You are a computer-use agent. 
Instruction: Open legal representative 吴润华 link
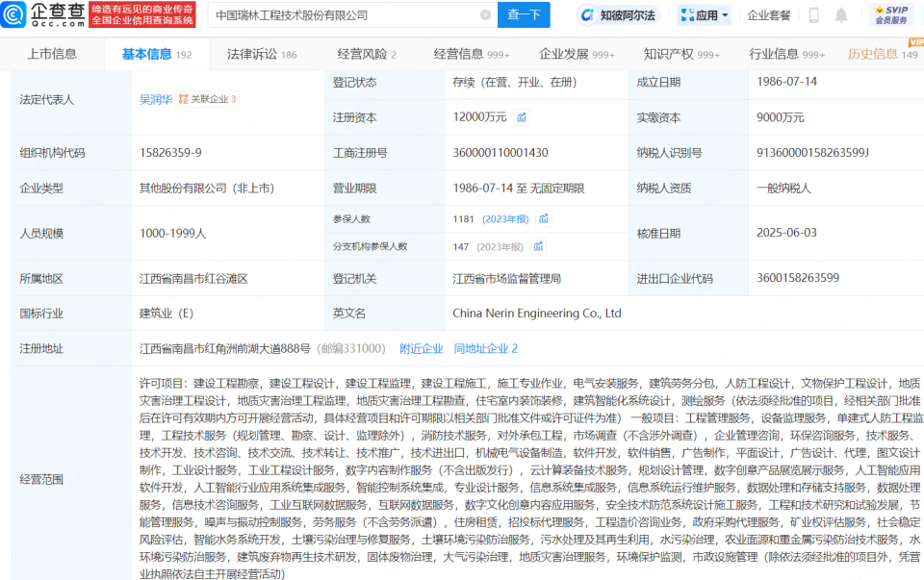pyautogui.click(x=156, y=99)
